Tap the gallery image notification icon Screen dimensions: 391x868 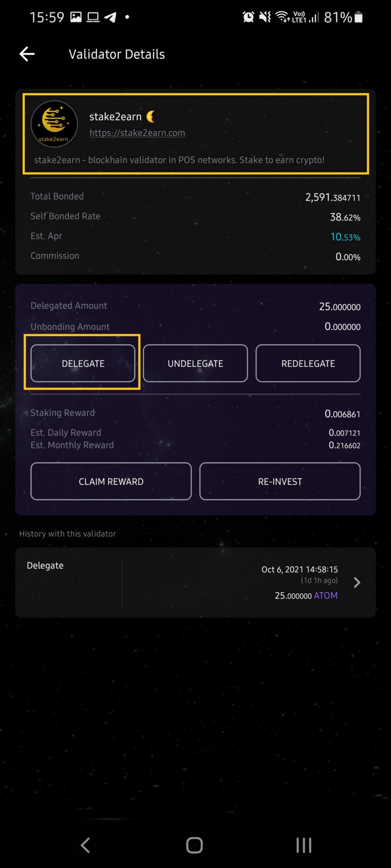click(76, 17)
